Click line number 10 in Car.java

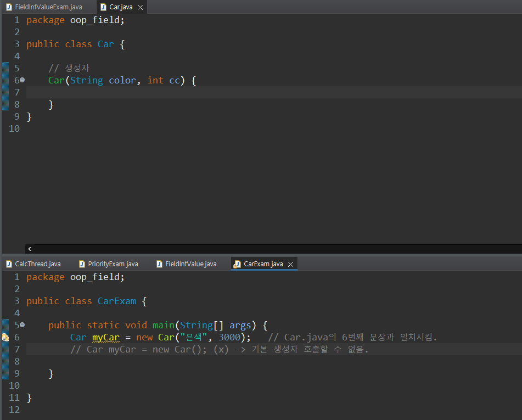(x=14, y=128)
